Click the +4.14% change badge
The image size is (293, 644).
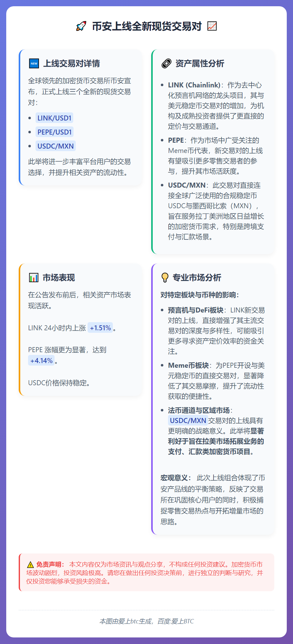[41, 361]
